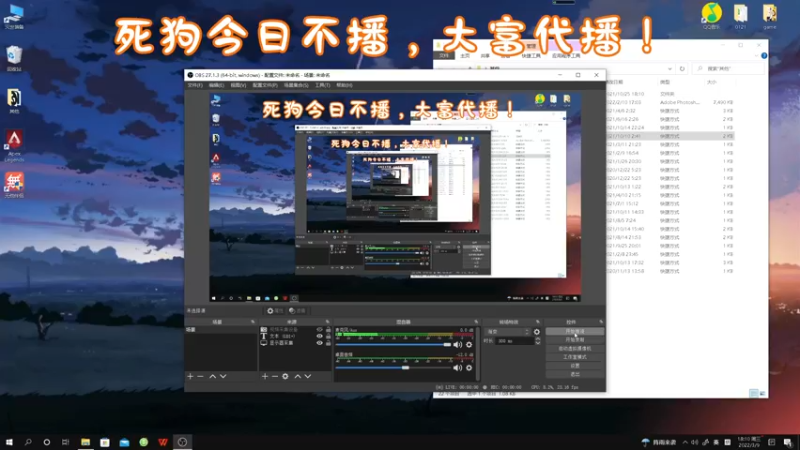Click the add source plus icon
The image size is (800, 450).
(x=265, y=377)
